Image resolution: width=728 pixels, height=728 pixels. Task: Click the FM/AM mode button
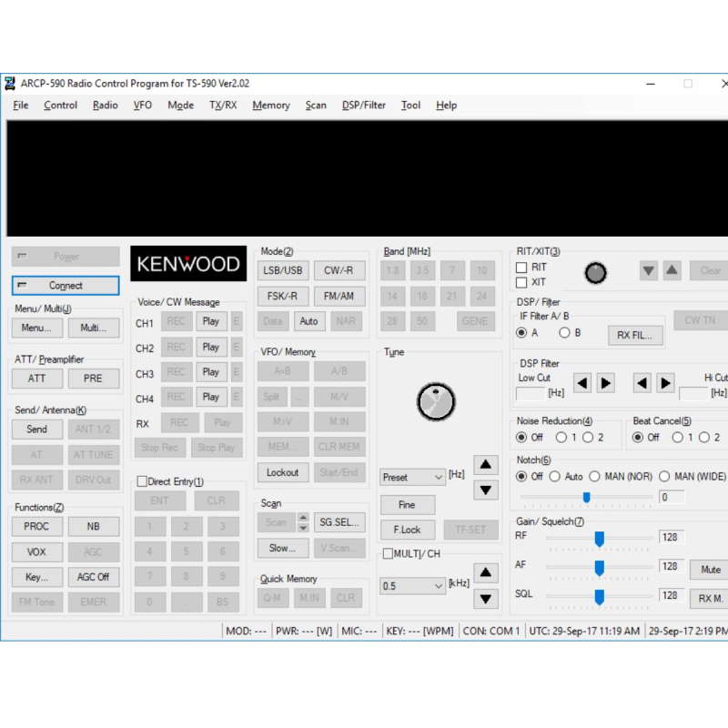pos(339,297)
